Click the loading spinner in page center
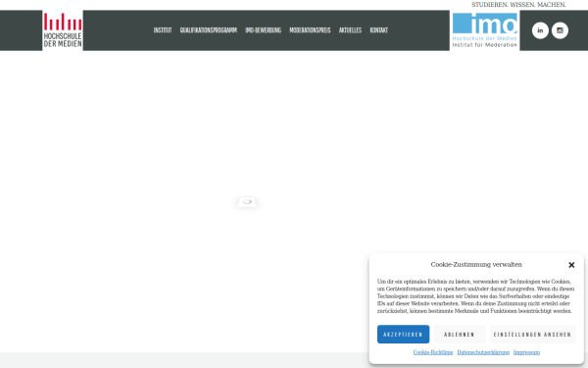 [x=247, y=202]
